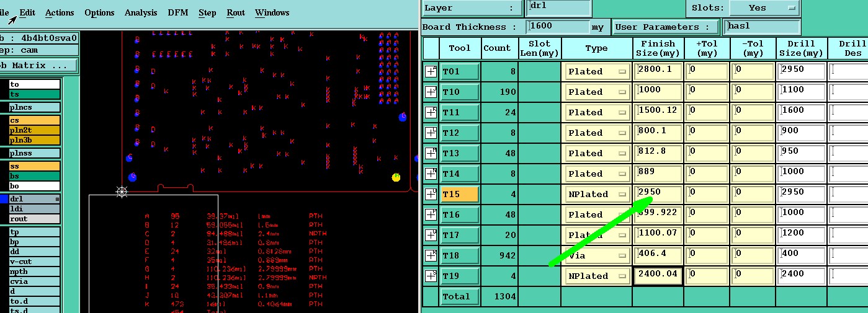Open Type dropdown for T10

point(596,92)
